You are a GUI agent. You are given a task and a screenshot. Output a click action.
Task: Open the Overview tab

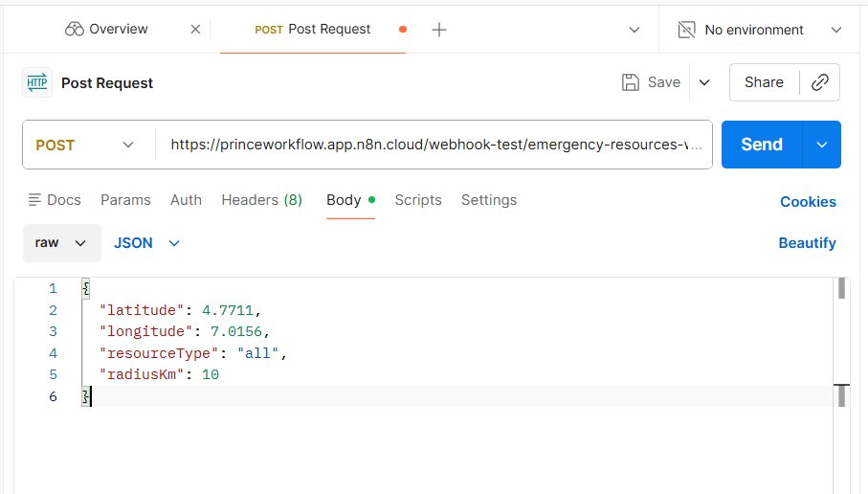point(106,30)
